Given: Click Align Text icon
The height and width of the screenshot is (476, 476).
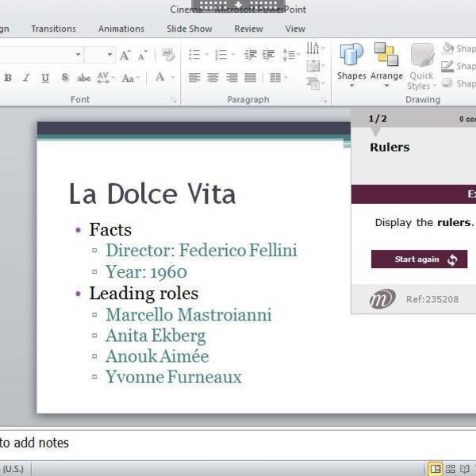Looking at the screenshot, I should coord(315,66).
